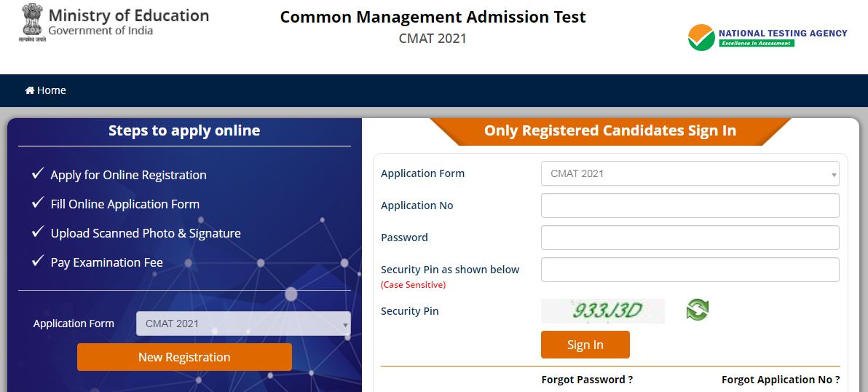Expand Application Form dropdown in sign-in panel
This screenshot has height=392, width=868.
coord(690,173)
